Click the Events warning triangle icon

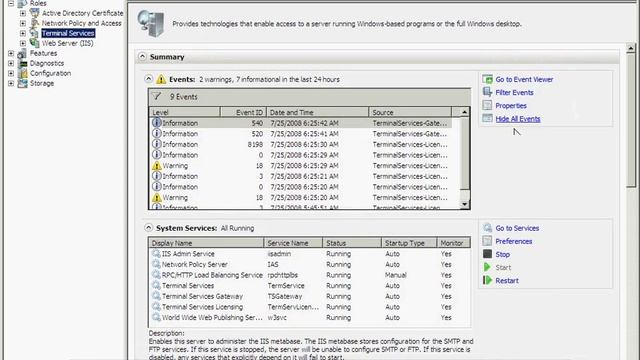(x=161, y=79)
